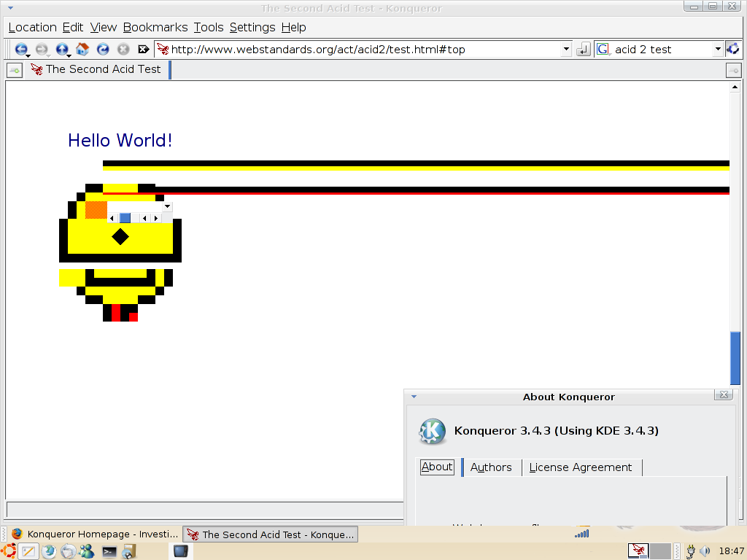The height and width of the screenshot is (560, 747).
Task: Click the page favicon in the location bar
Action: point(163,49)
